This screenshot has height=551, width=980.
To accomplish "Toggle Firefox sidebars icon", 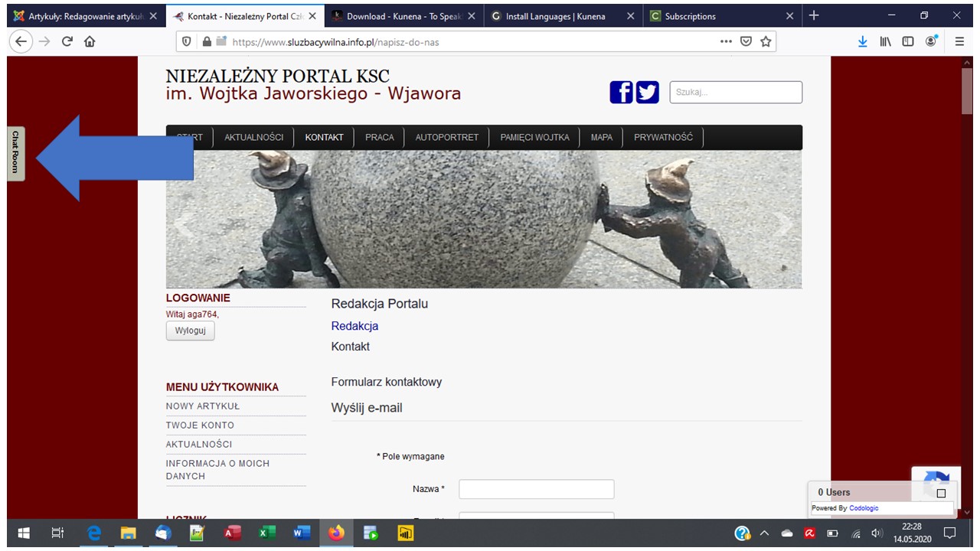I will point(908,42).
